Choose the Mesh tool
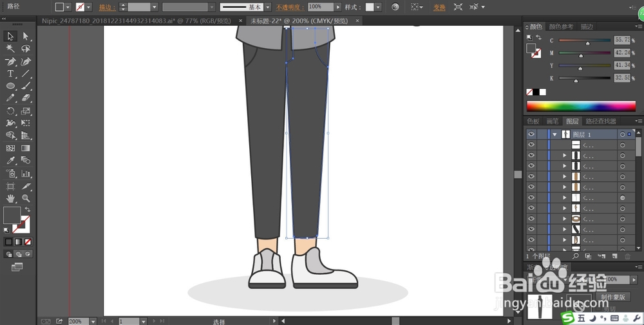644x325 pixels. (10, 148)
